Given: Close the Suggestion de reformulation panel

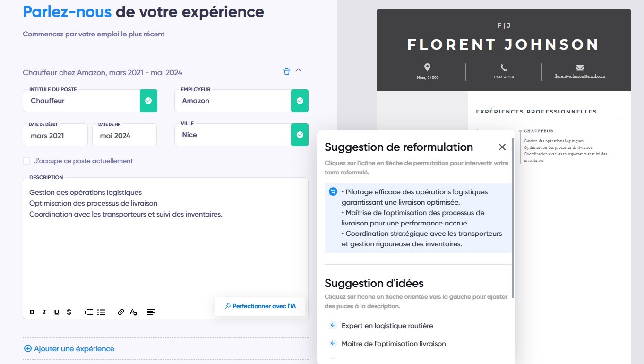Looking at the screenshot, I should click(502, 147).
